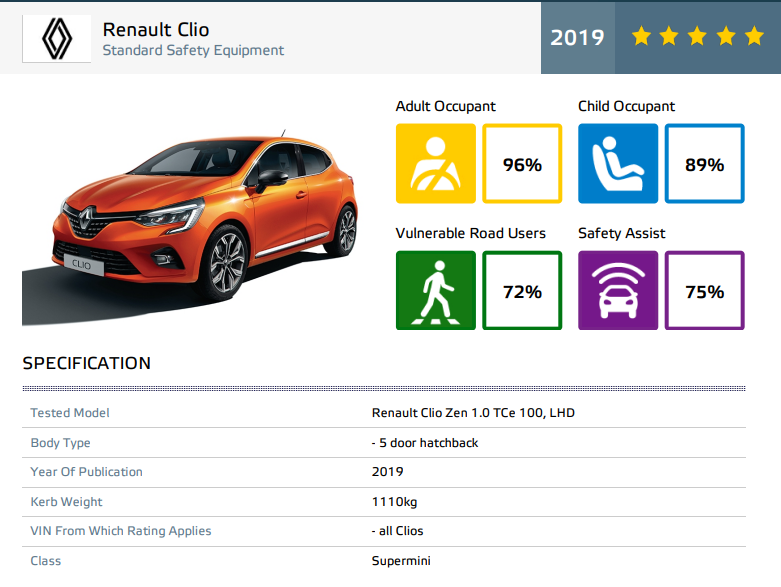This screenshot has width=781, height=587.
Task: Click the Supermini class value
Action: coord(401,561)
